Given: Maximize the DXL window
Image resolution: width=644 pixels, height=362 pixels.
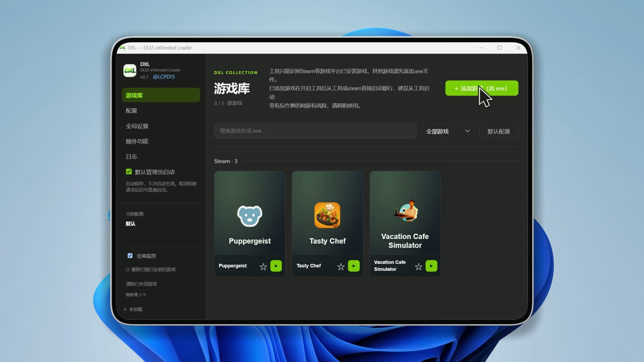Looking at the screenshot, I should pos(500,47).
